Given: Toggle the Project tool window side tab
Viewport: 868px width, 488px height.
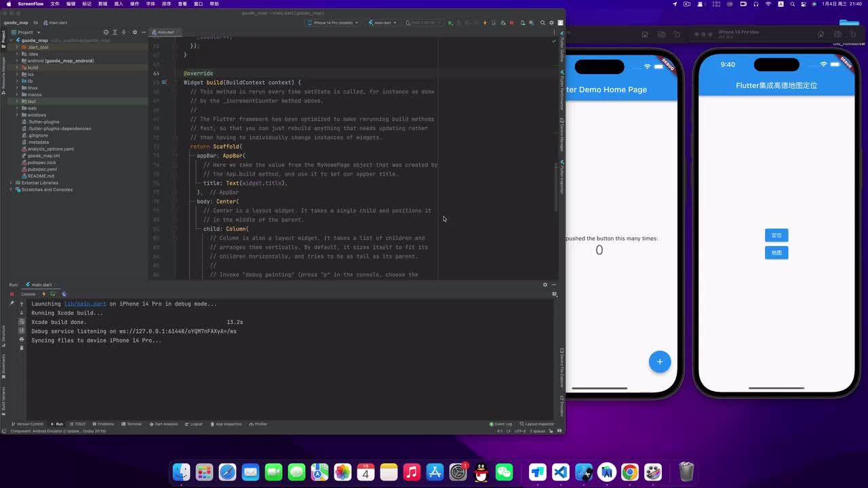Looking at the screenshot, I should [3, 38].
